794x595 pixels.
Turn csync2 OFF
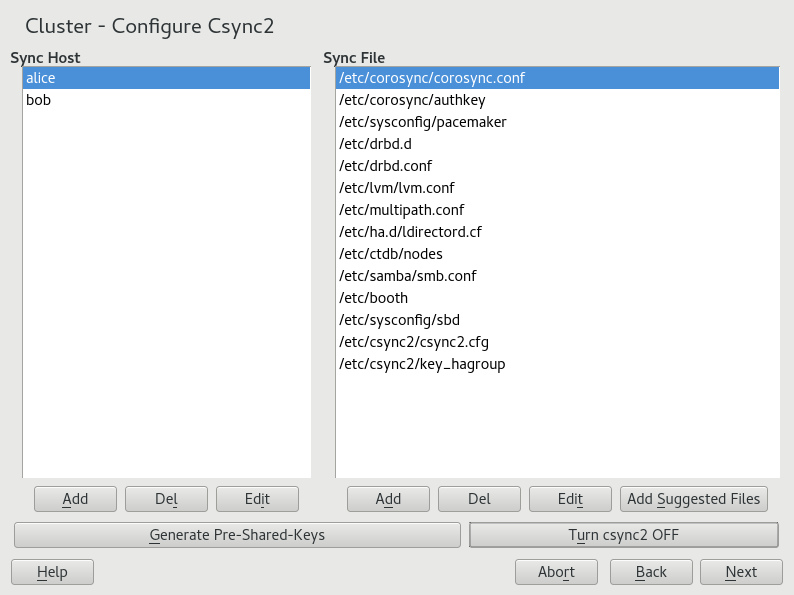click(623, 535)
